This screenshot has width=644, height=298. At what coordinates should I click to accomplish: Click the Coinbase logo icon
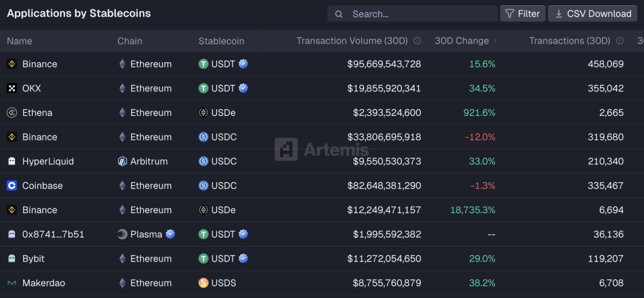(x=11, y=186)
